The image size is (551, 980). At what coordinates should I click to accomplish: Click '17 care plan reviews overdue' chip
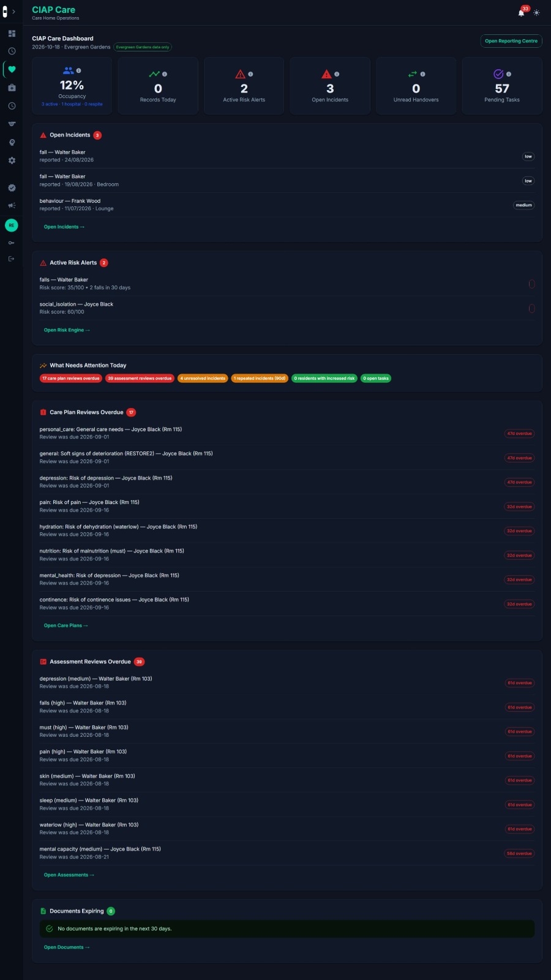pyautogui.click(x=71, y=379)
